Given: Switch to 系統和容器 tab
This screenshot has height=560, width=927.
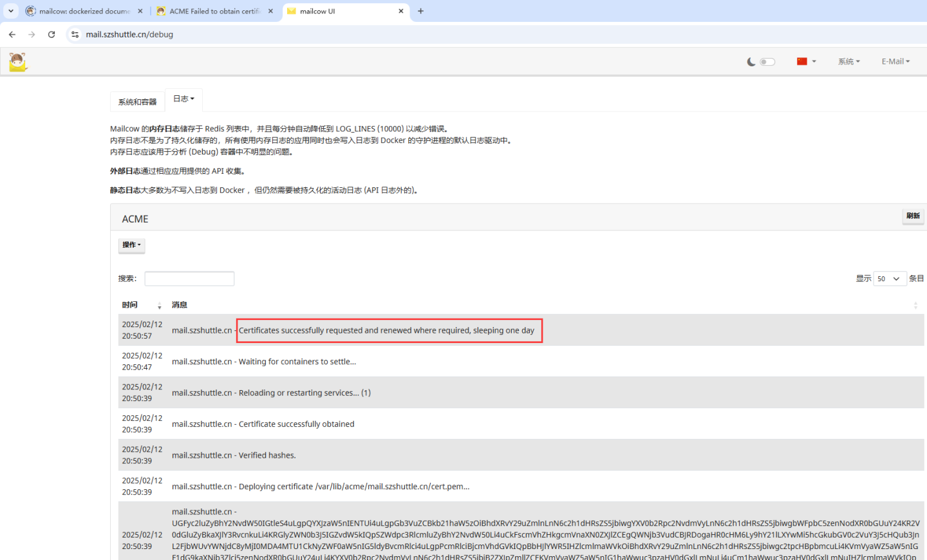Looking at the screenshot, I should [137, 102].
